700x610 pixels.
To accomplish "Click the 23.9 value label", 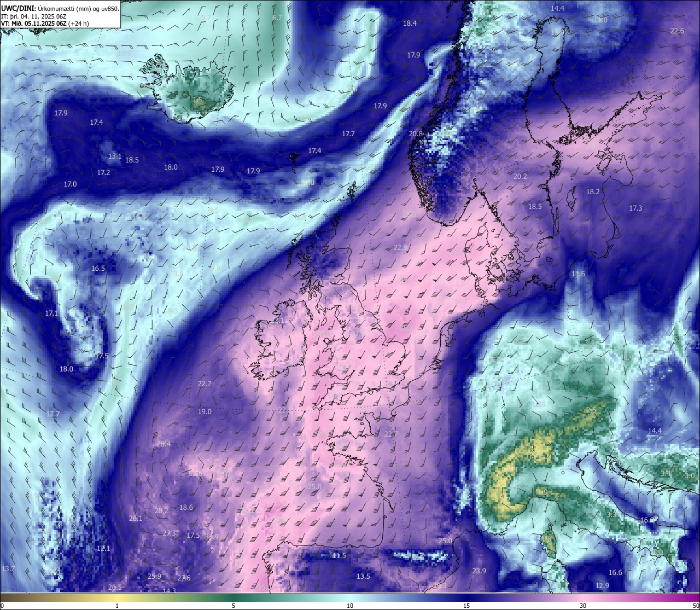I will [x=479, y=571].
